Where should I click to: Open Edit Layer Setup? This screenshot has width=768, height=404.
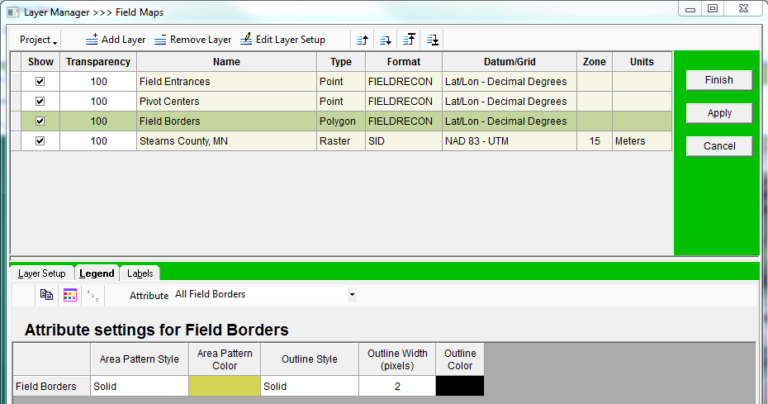tap(283, 40)
